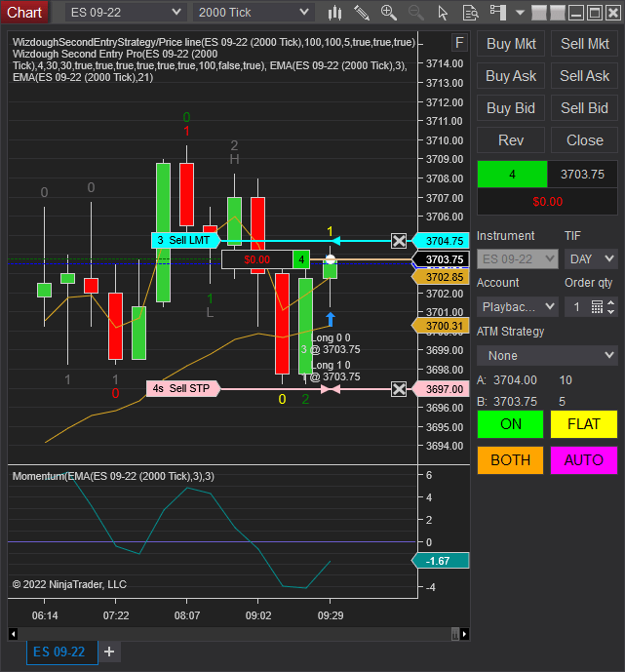This screenshot has height=672, width=625.
Task: Click order qty stepper arrows
Action: (x=611, y=307)
